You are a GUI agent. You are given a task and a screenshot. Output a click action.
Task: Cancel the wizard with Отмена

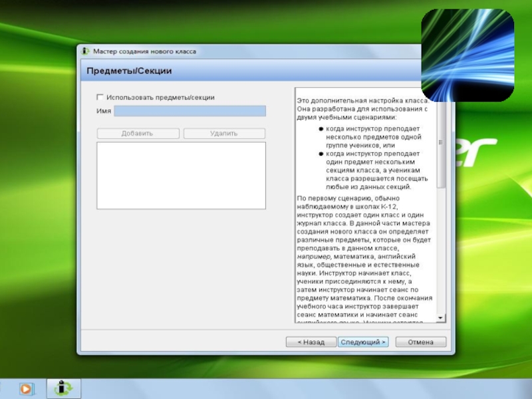pos(420,342)
